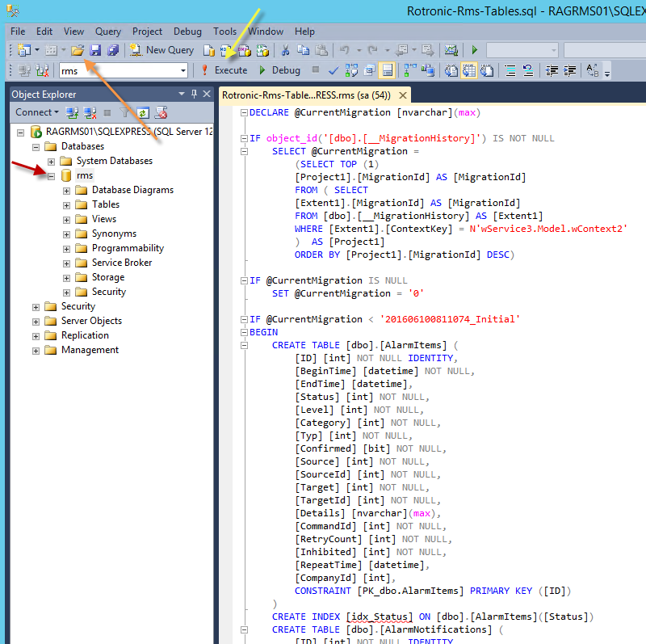Collapse the BEGIN code block
This screenshot has width=646, height=644.
244,332
